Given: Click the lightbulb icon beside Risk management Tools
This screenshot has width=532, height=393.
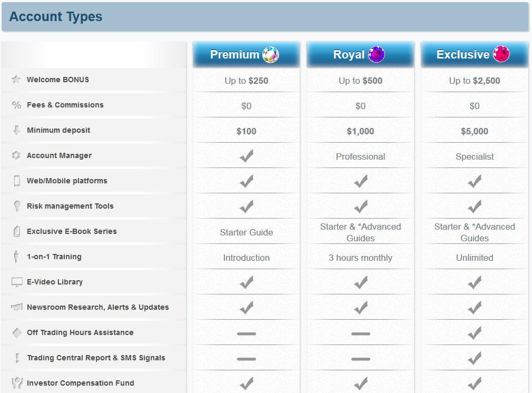Looking at the screenshot, I should [17, 206].
